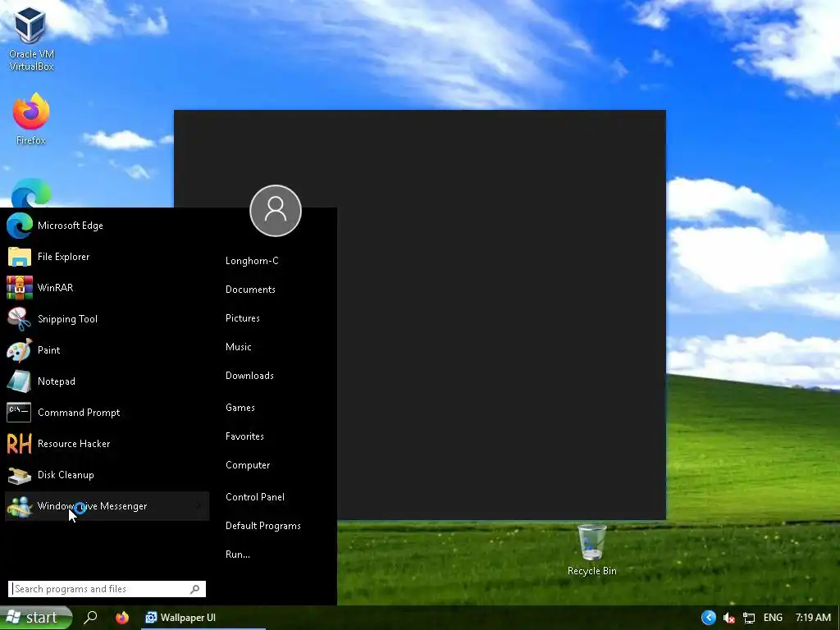840x630 pixels.
Task: Run Disk Cleanup from the start menu
Action: [x=107, y=475]
